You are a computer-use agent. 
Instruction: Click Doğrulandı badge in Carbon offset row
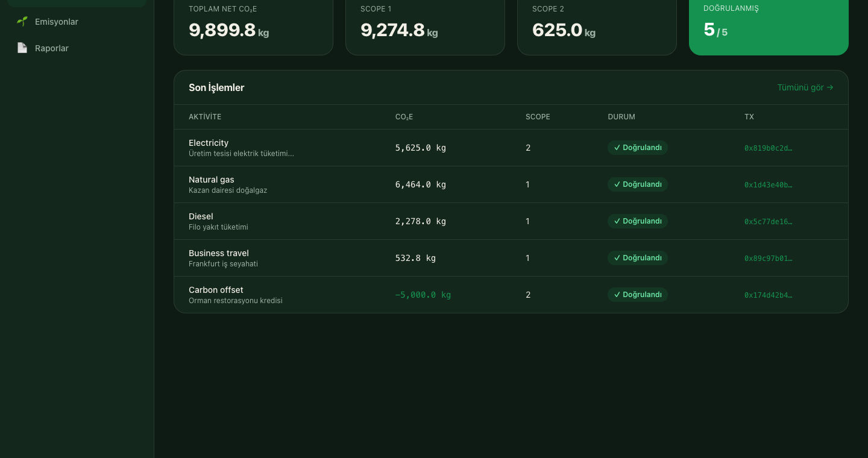pos(638,295)
